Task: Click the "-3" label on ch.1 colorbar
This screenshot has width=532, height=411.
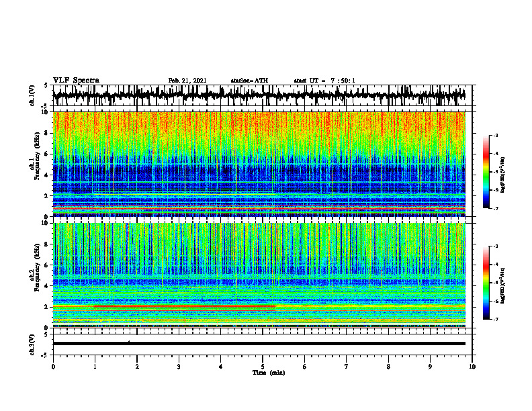Action: [x=496, y=135]
